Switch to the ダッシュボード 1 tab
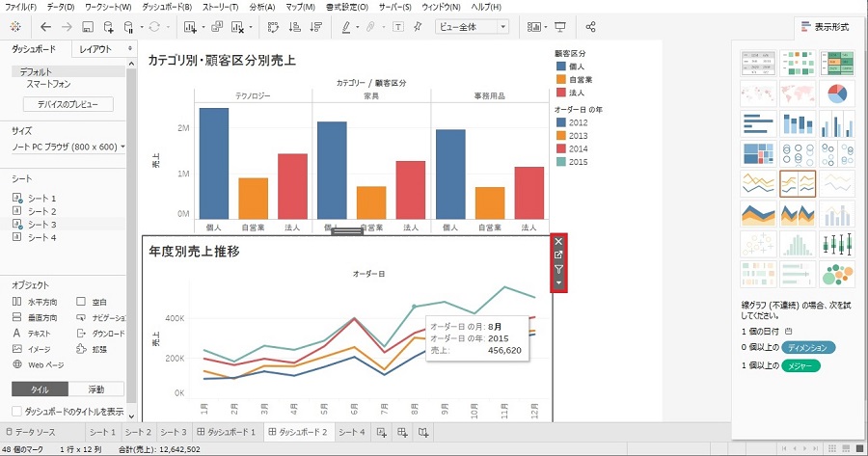 pos(227,432)
